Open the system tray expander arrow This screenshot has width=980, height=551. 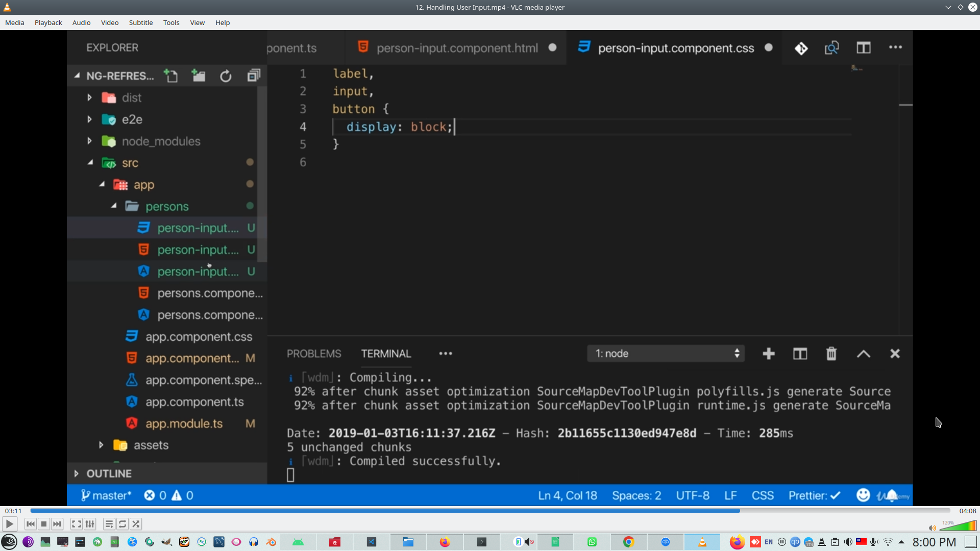point(901,542)
